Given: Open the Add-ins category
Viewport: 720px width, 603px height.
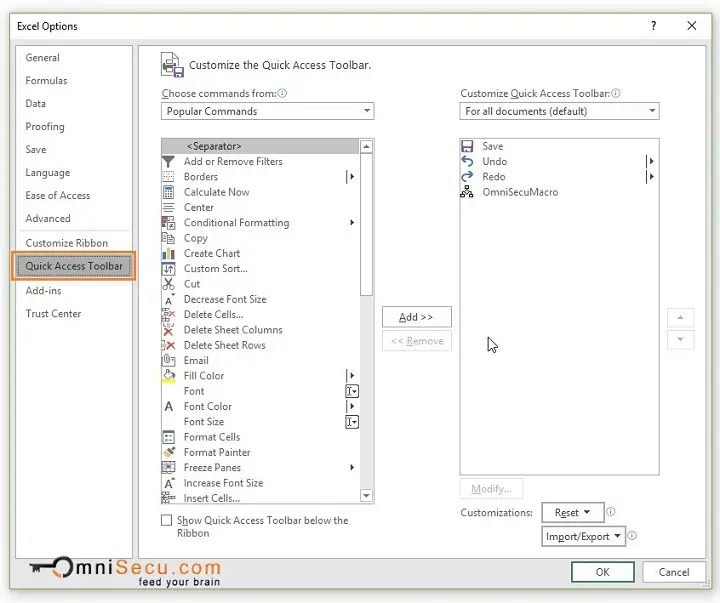Looking at the screenshot, I should (x=44, y=291).
